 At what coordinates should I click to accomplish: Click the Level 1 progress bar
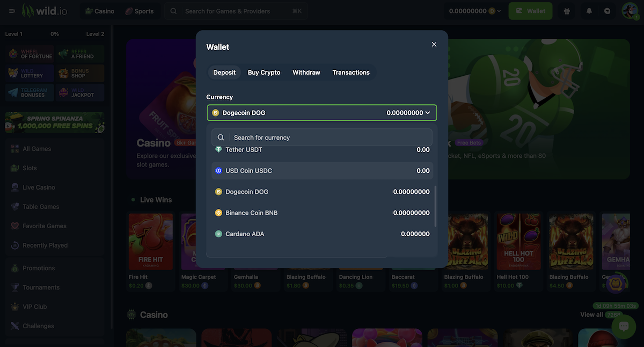click(x=55, y=34)
